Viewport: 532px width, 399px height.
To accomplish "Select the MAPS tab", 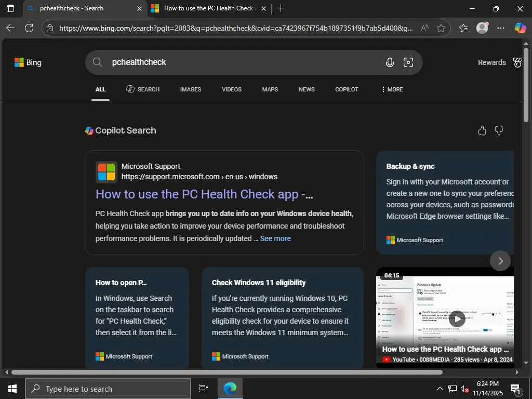I will coord(270,89).
